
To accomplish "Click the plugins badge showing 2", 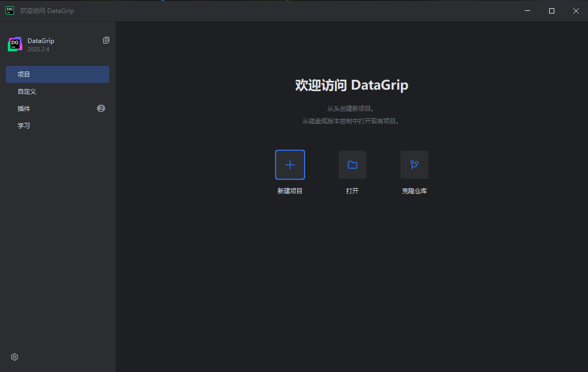I will click(x=101, y=108).
